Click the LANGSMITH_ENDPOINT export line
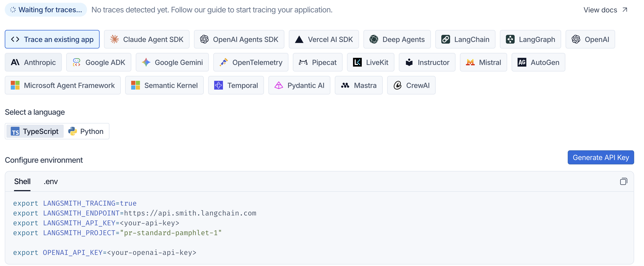This screenshot has height=266, width=644. click(135, 213)
